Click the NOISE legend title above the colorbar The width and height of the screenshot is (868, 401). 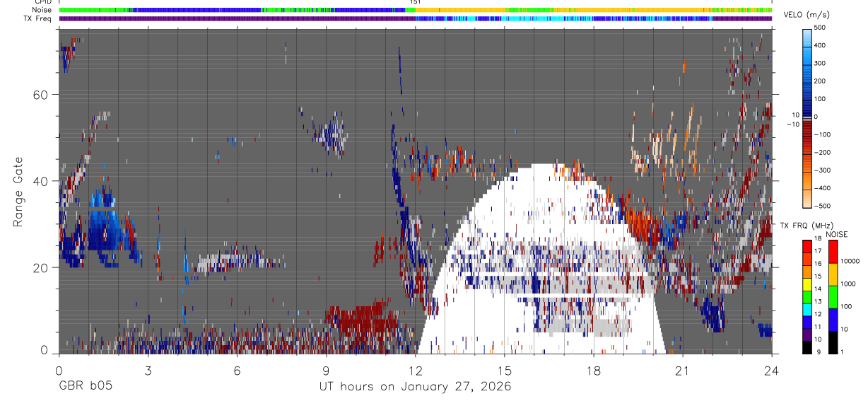(x=837, y=235)
